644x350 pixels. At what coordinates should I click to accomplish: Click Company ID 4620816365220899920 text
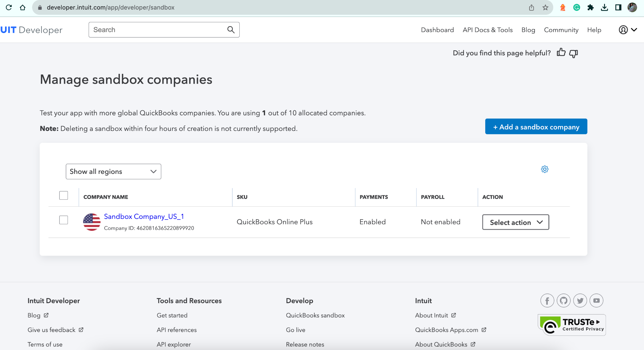pos(149,228)
